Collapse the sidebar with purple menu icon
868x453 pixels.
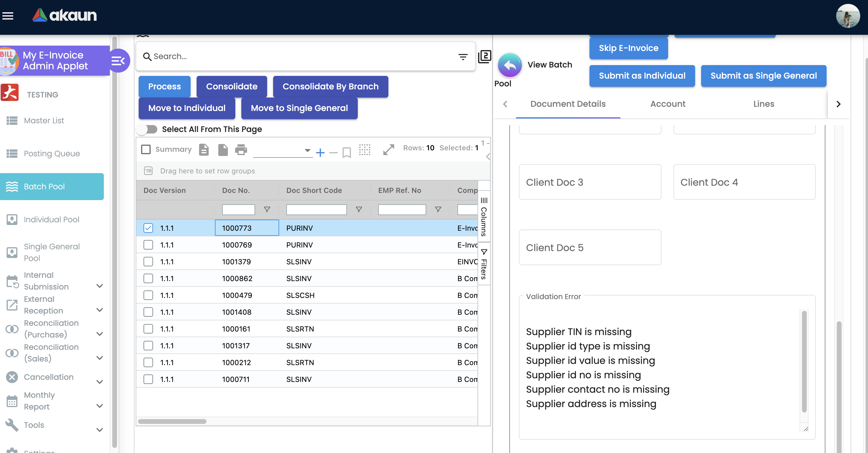[118, 61]
